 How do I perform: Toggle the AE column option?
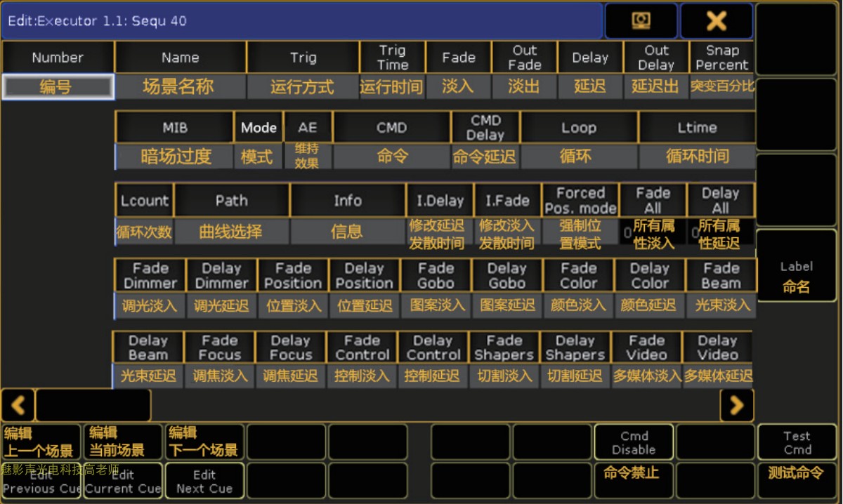[x=308, y=128]
